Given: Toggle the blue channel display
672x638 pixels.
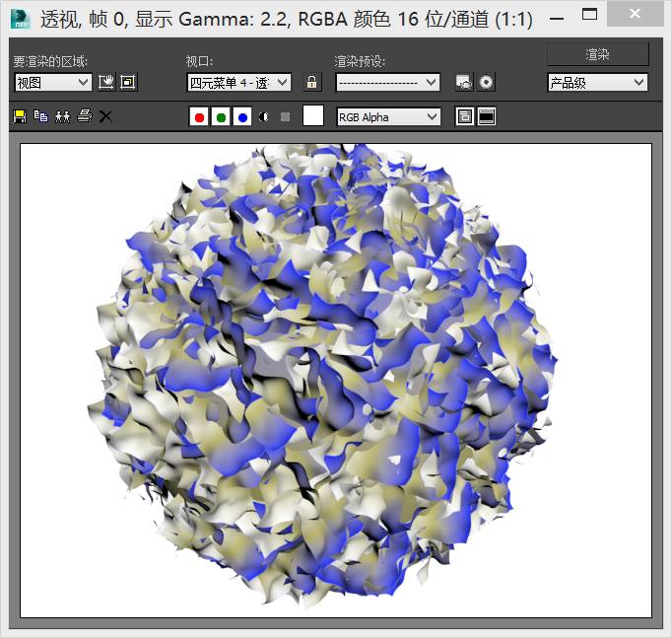Looking at the screenshot, I should 242,116.
